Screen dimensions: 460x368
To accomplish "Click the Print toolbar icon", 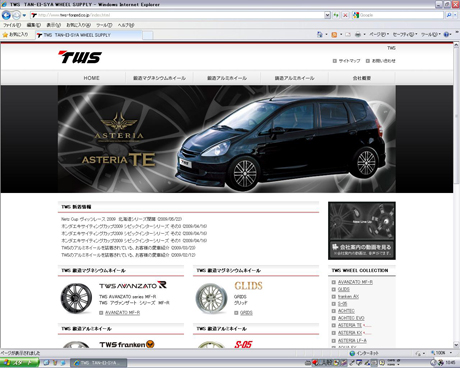I will point(358,34).
